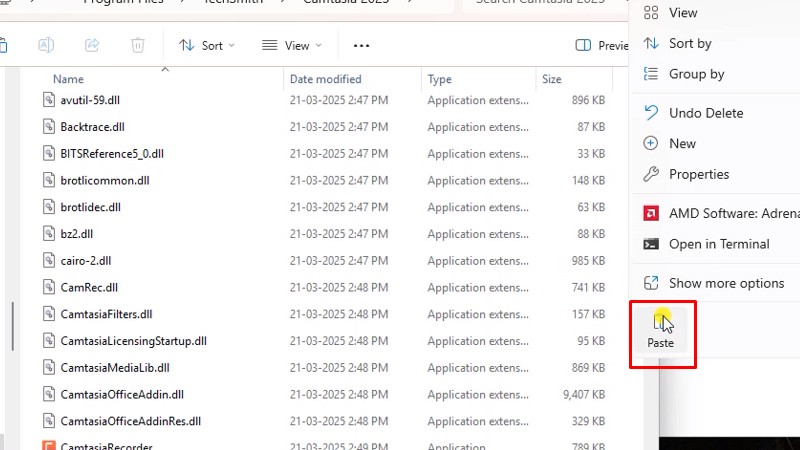Click the Delete trash icon in toolbar
Viewport: 800px width, 450px height.
(x=138, y=45)
